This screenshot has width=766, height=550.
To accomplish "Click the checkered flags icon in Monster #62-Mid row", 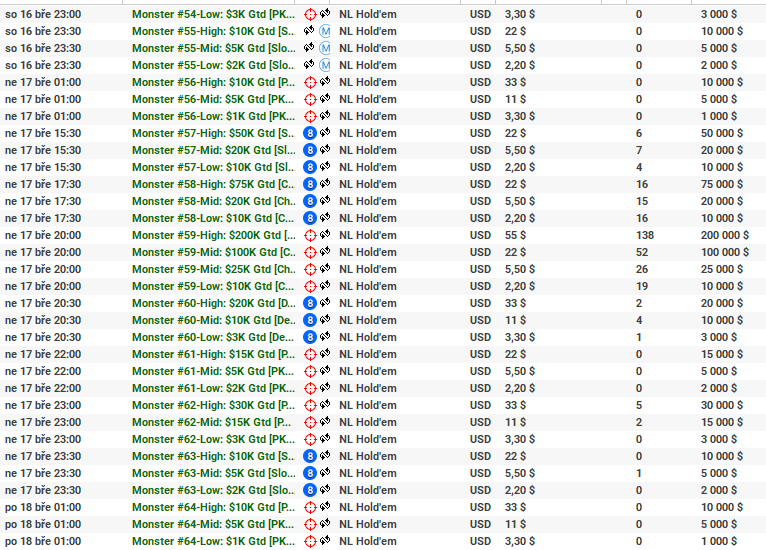I will 325,422.
